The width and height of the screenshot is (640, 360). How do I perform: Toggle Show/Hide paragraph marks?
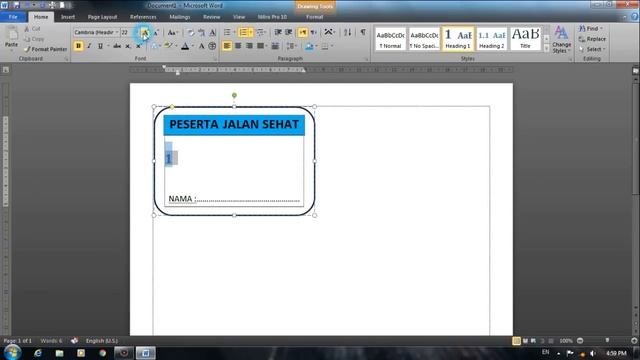click(363, 32)
